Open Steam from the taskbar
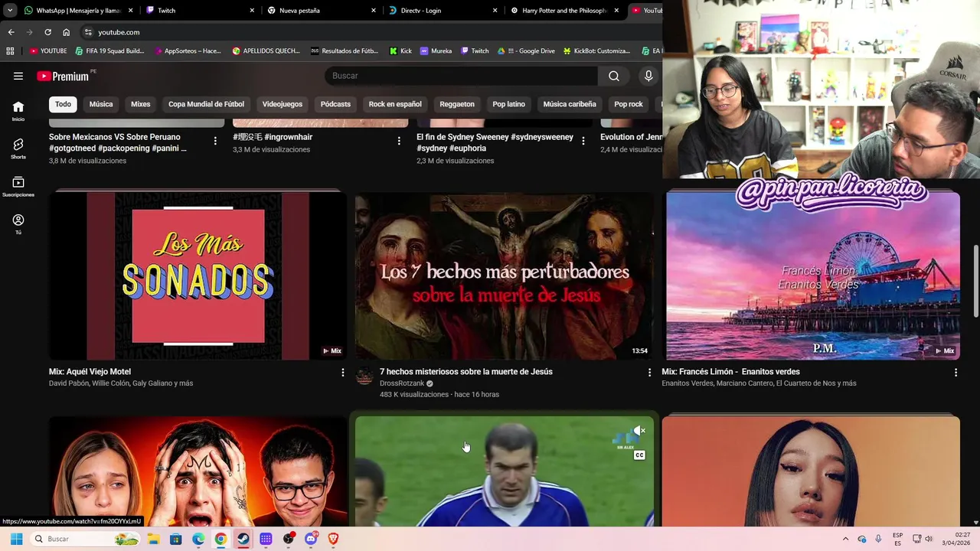 click(x=243, y=539)
